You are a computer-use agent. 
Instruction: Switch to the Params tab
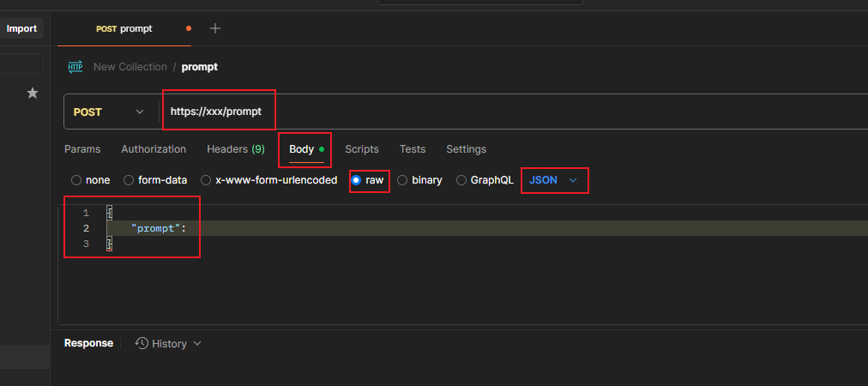pos(82,149)
